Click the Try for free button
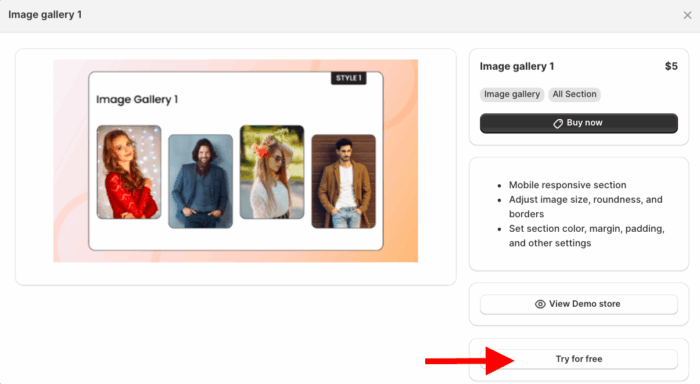 [579, 359]
